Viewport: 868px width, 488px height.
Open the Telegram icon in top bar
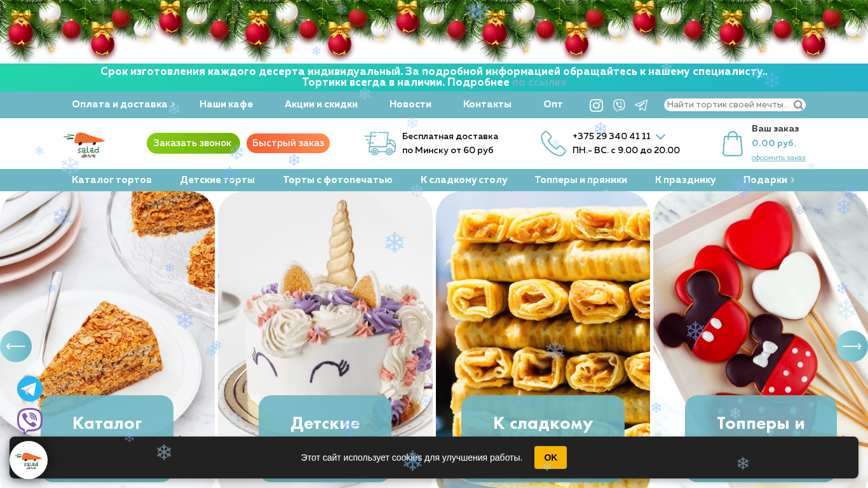pos(641,105)
